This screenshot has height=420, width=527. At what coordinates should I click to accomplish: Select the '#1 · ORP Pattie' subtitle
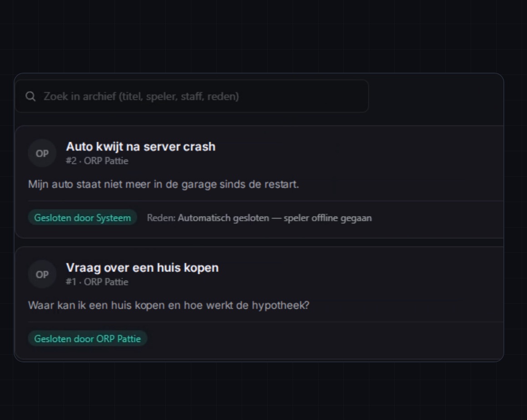coord(97,282)
